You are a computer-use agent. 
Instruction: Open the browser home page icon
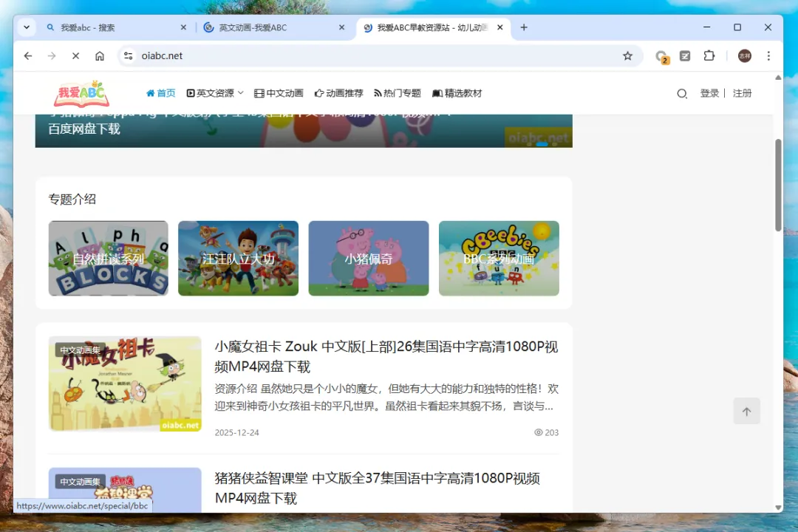100,56
